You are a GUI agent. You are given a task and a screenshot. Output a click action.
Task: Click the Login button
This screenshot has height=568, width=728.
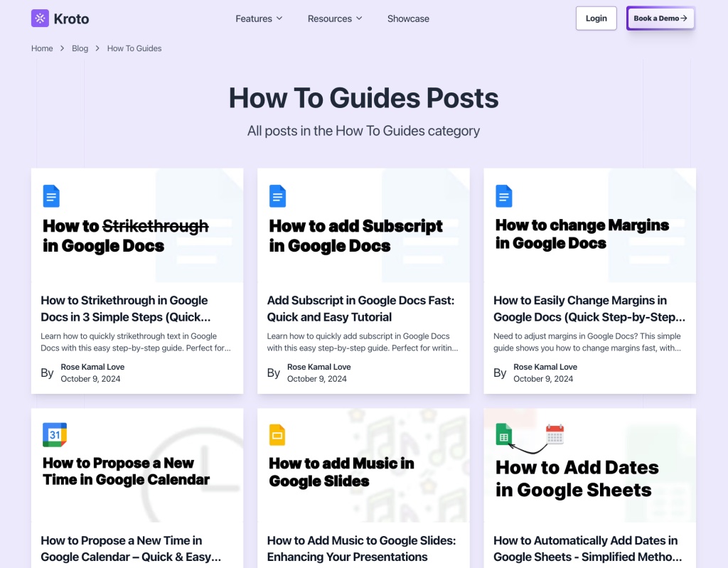point(596,18)
